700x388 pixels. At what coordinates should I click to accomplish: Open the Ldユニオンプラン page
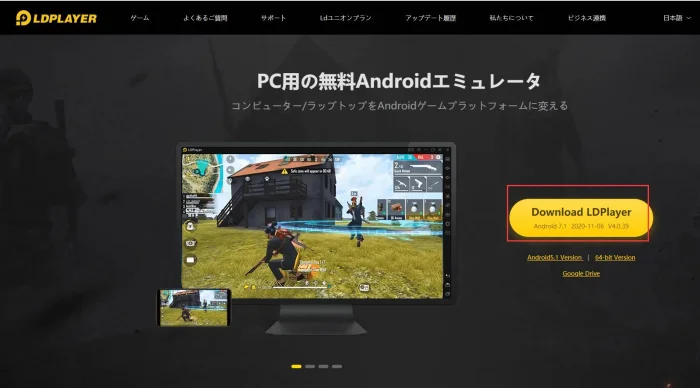point(346,18)
